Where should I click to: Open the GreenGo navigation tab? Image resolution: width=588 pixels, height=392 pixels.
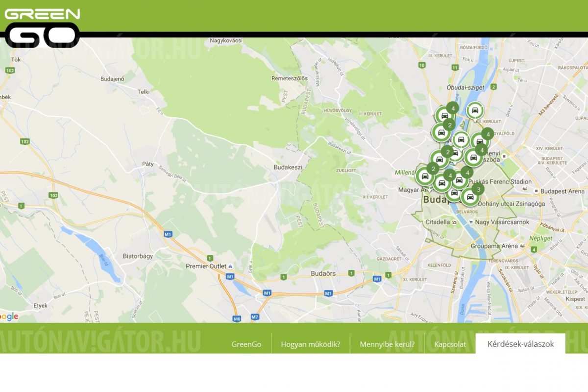[246, 344]
